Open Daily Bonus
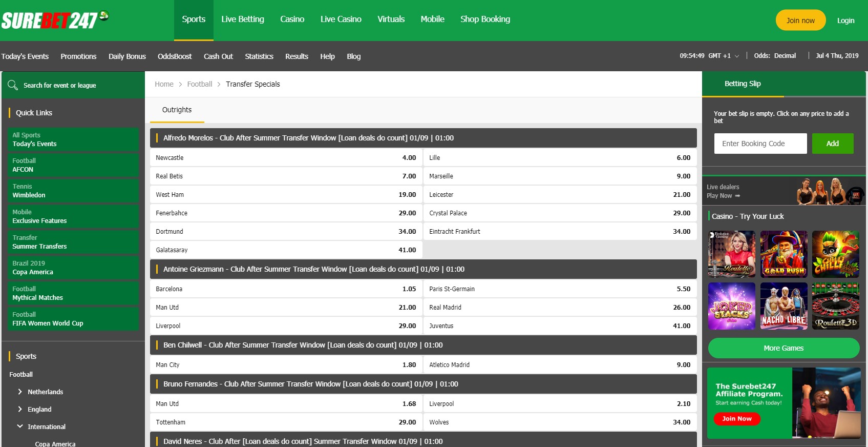Viewport: 868px width, 447px height. click(x=127, y=56)
